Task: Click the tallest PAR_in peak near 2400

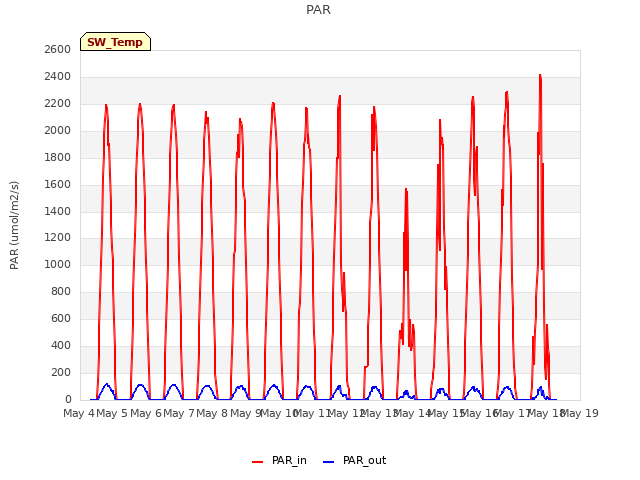Action: point(540,76)
